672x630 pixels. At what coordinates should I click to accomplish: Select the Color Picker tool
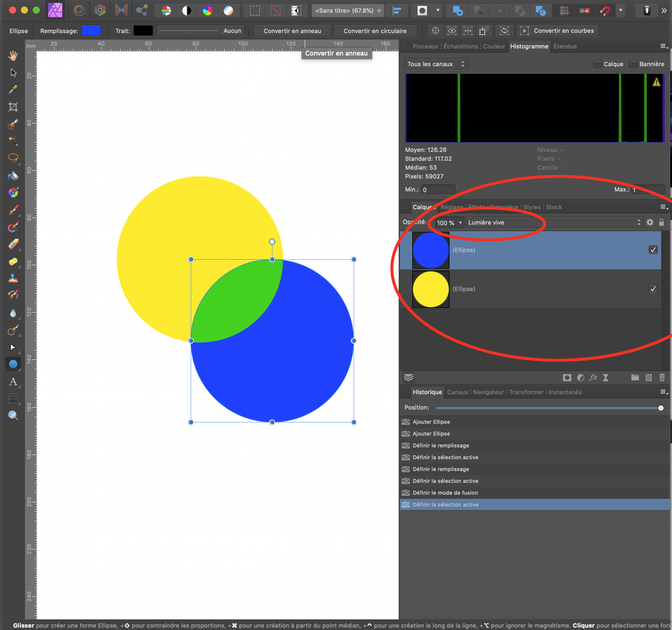(13, 90)
